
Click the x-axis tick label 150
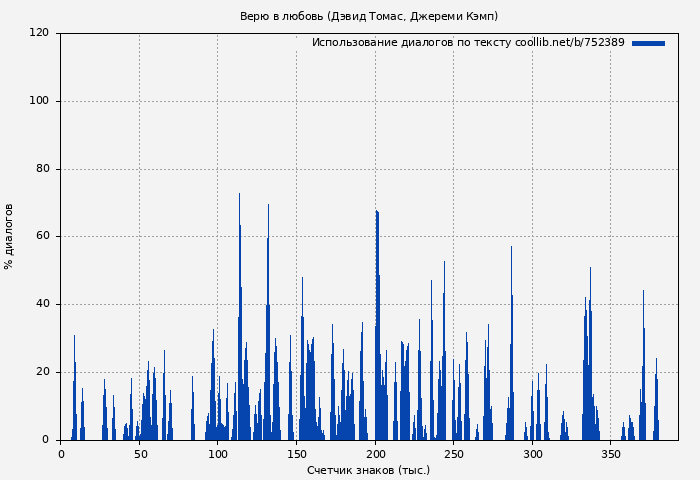point(296,454)
